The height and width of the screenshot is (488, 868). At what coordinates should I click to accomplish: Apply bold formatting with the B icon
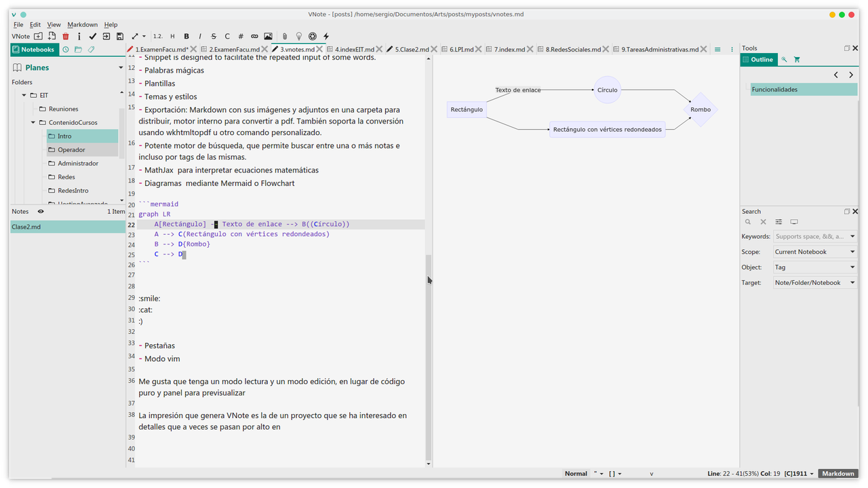click(186, 36)
